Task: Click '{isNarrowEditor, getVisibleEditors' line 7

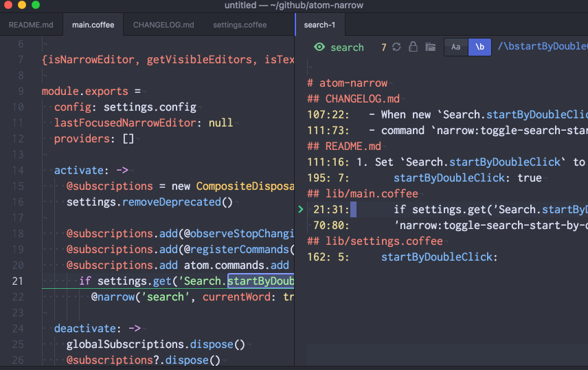Action: [x=168, y=59]
